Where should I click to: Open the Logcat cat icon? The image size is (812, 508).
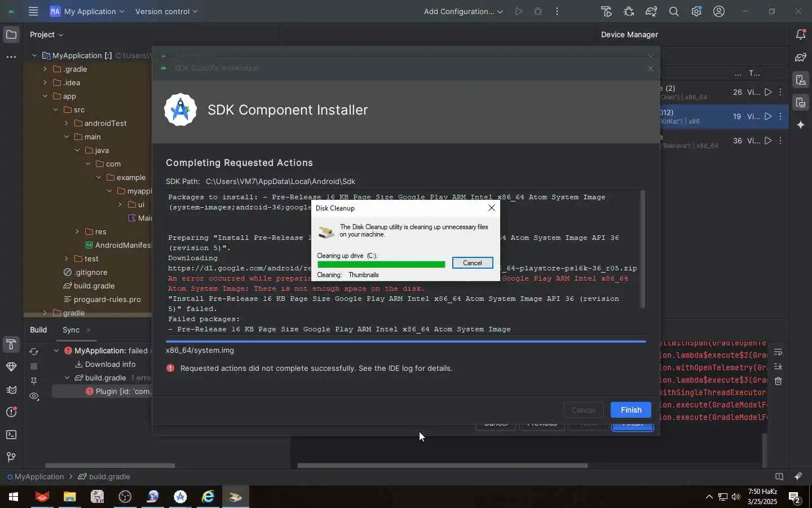pos(11,389)
